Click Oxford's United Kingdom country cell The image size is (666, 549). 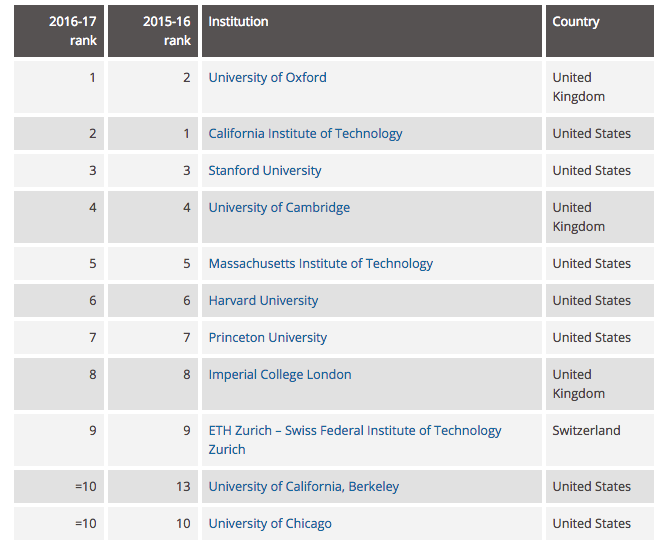[x=578, y=87]
